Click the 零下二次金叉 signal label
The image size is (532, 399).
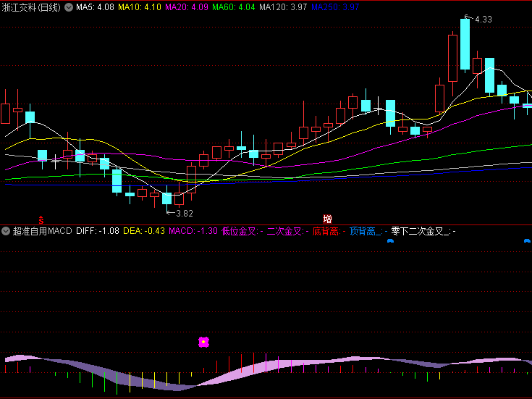(x=421, y=231)
